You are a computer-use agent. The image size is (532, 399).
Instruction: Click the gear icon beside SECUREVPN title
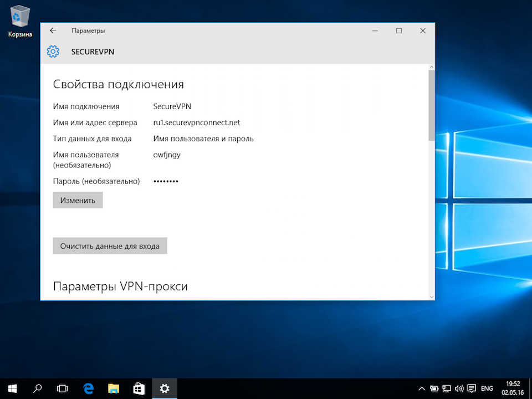tap(53, 52)
